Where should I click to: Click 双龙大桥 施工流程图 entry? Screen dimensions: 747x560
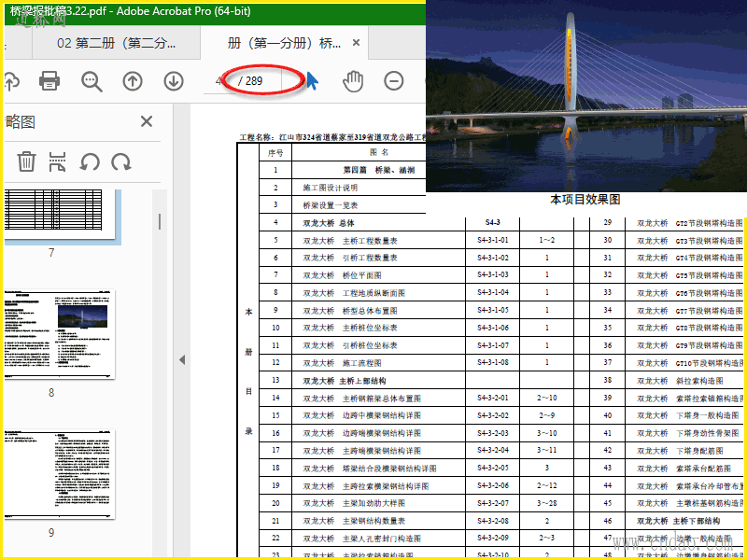342,363
